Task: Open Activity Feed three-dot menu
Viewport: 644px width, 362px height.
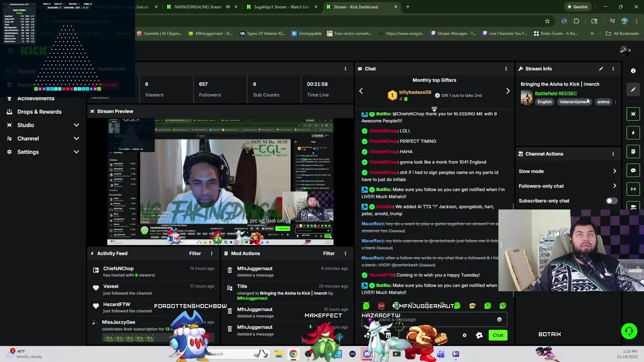Action: click(211, 253)
